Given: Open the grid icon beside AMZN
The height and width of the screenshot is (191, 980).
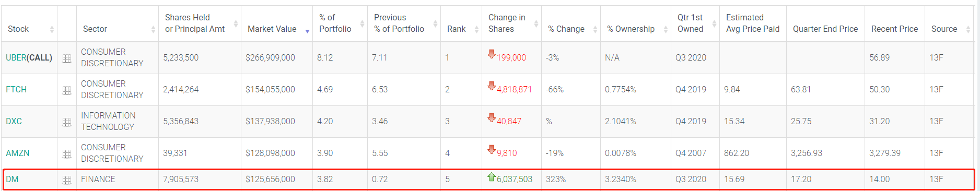Looking at the screenshot, I should click(67, 154).
